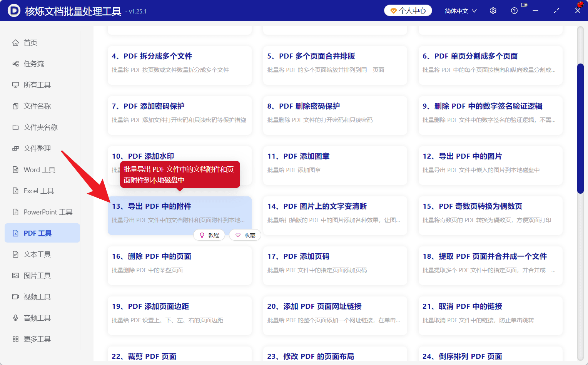
Task: Open tool 5 PDF 多个页面合并排版
Action: (x=335, y=65)
